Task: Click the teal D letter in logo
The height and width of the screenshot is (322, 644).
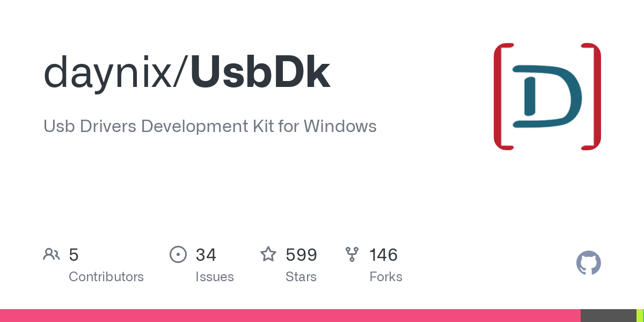Action: coord(547,97)
